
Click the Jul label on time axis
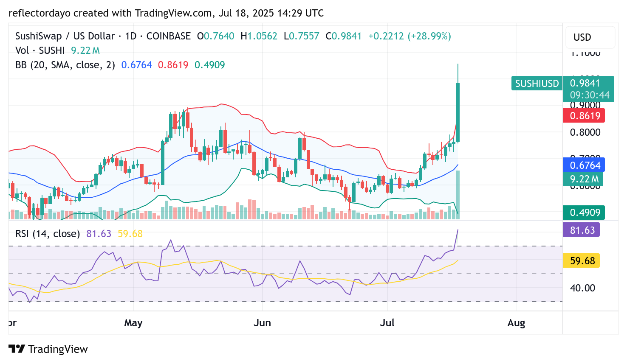387,323
